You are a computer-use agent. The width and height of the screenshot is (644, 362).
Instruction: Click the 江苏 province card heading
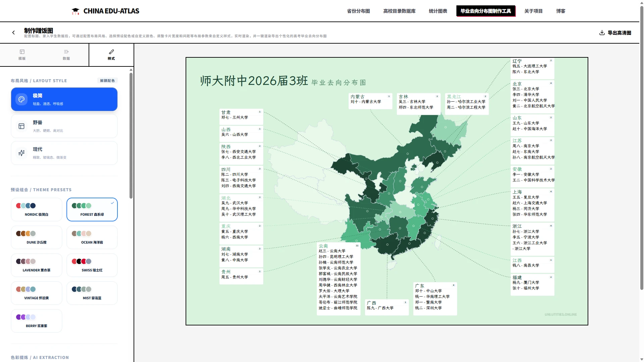(517, 141)
